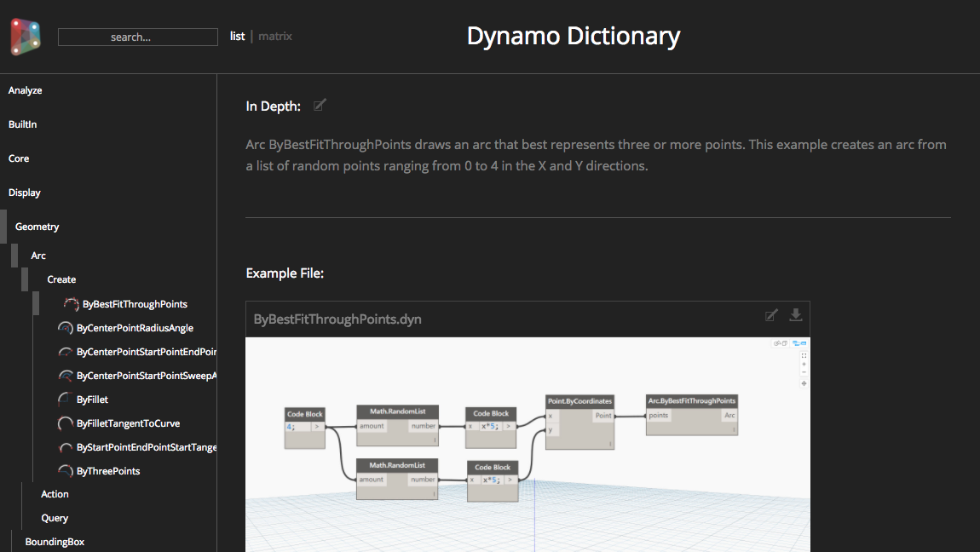Collapse the Arc subcategory
This screenshot has width=980, height=552.
(38, 256)
